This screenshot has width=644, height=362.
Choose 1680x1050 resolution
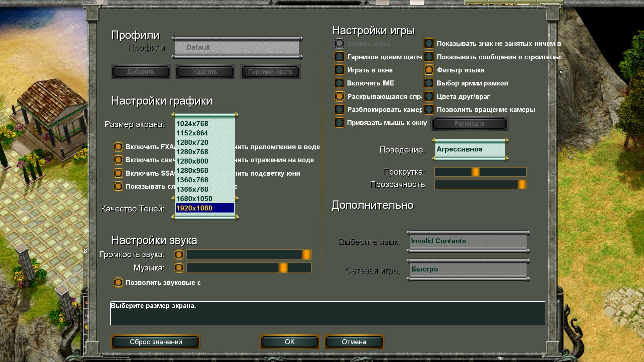click(205, 199)
